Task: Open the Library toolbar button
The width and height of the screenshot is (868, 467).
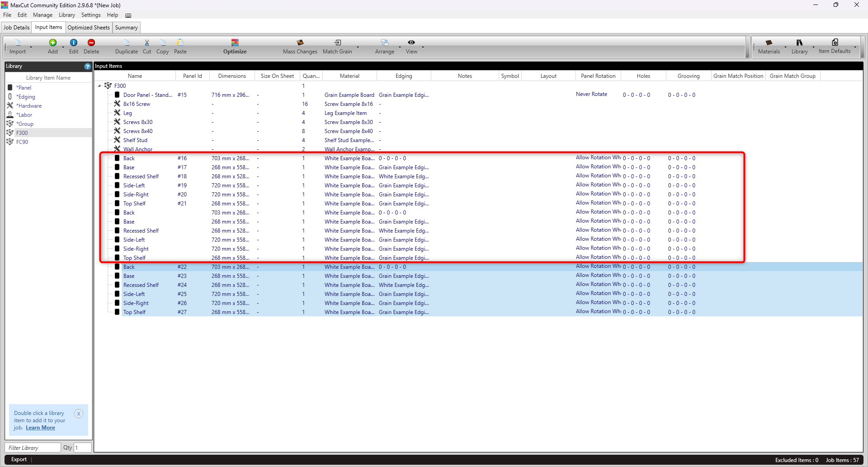Action: tap(799, 47)
